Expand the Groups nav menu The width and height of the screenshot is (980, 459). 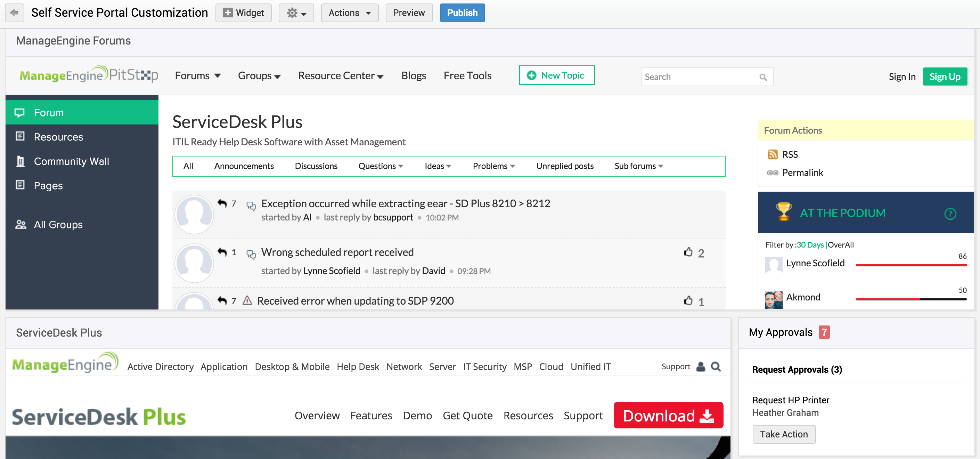coord(259,76)
